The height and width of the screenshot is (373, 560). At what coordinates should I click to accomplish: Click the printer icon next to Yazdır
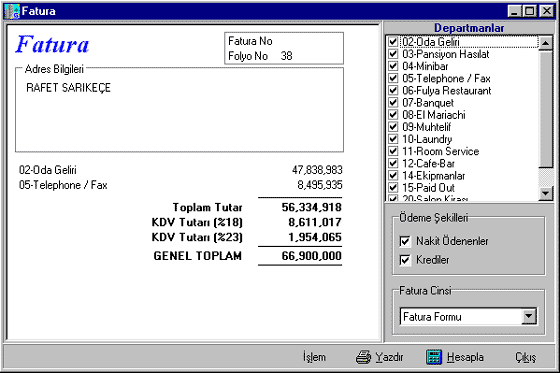[363, 357]
